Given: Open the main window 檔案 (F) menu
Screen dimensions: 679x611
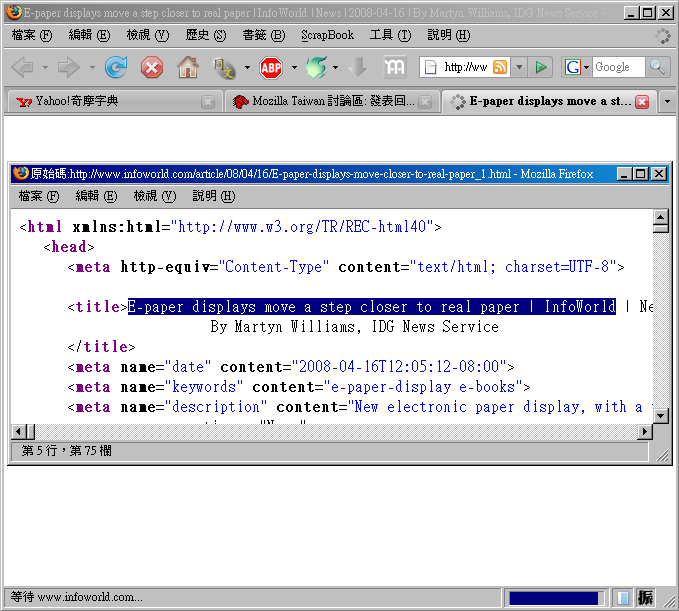Looking at the screenshot, I should tap(32, 35).
